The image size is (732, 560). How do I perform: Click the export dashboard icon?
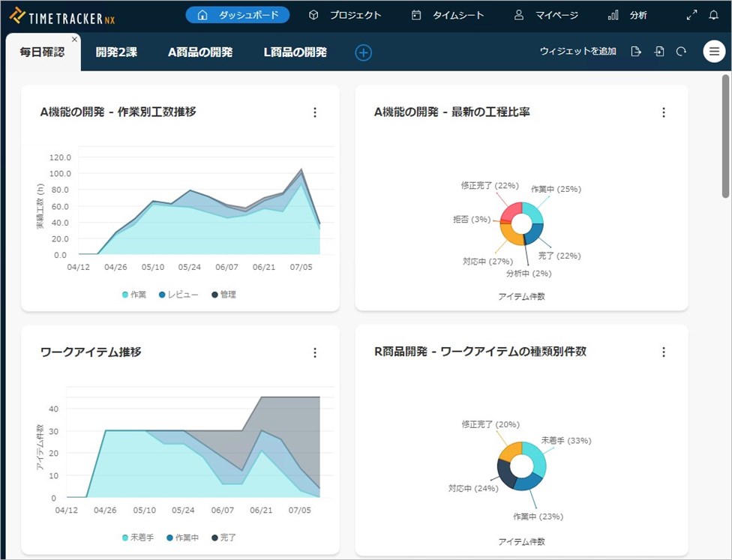pos(636,52)
